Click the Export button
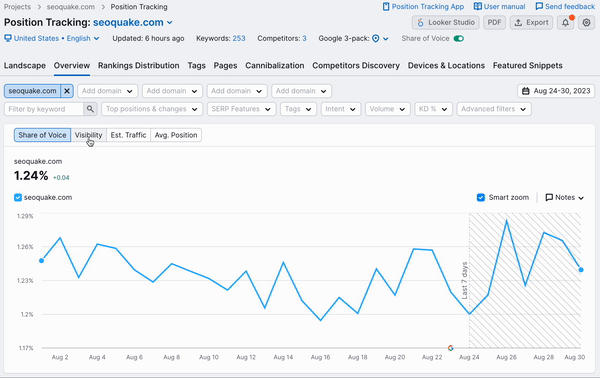This screenshot has height=378, width=600. coord(532,23)
